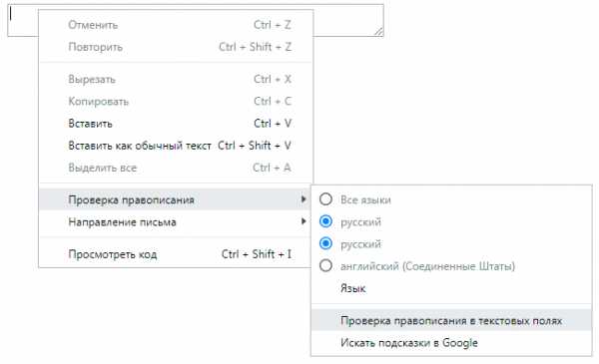Select the "Все языки" radio button
599x364 pixels.
[325, 199]
